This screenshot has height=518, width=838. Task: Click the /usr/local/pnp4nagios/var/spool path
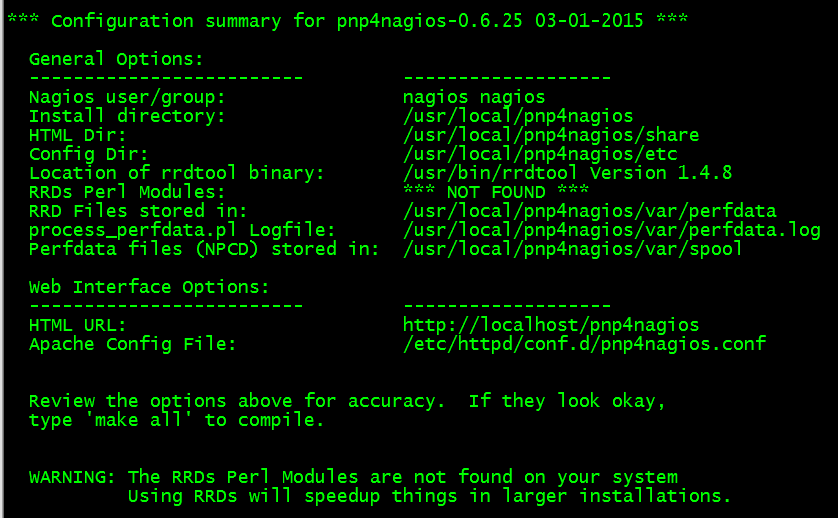coord(573,249)
